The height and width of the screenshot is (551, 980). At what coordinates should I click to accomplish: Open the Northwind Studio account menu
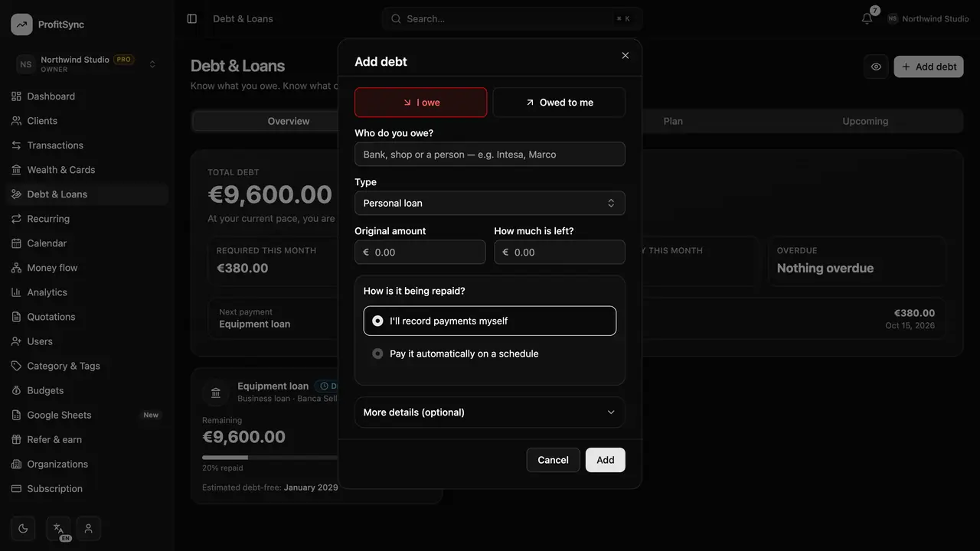928,18
